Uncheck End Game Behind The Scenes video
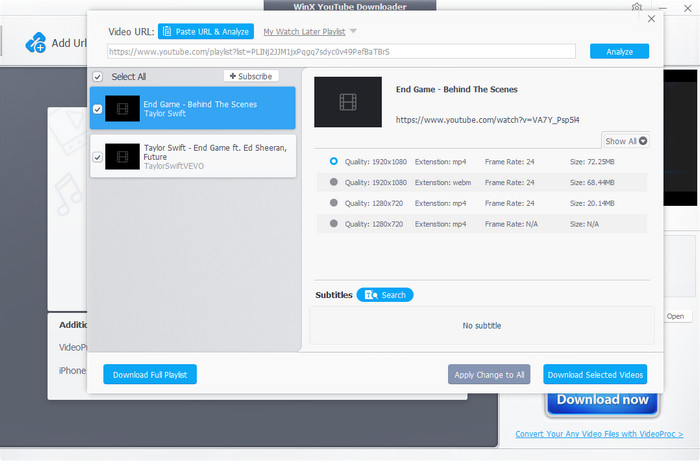This screenshot has width=700, height=461. pyautogui.click(x=97, y=109)
